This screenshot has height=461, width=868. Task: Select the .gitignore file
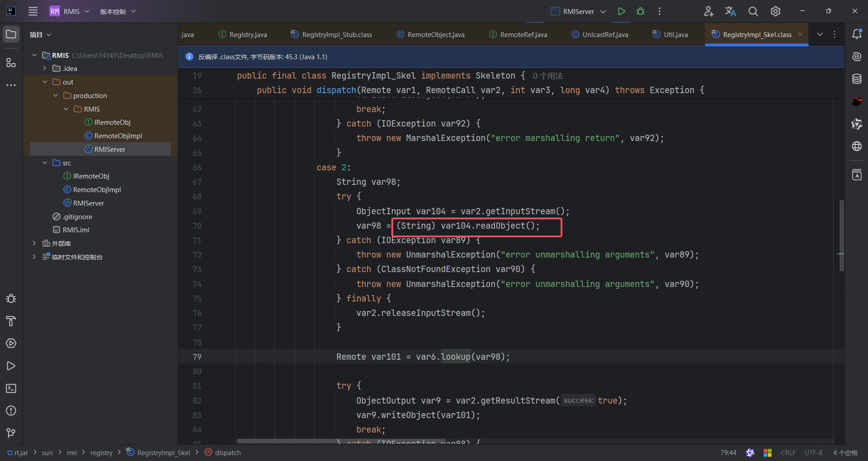[72, 216]
